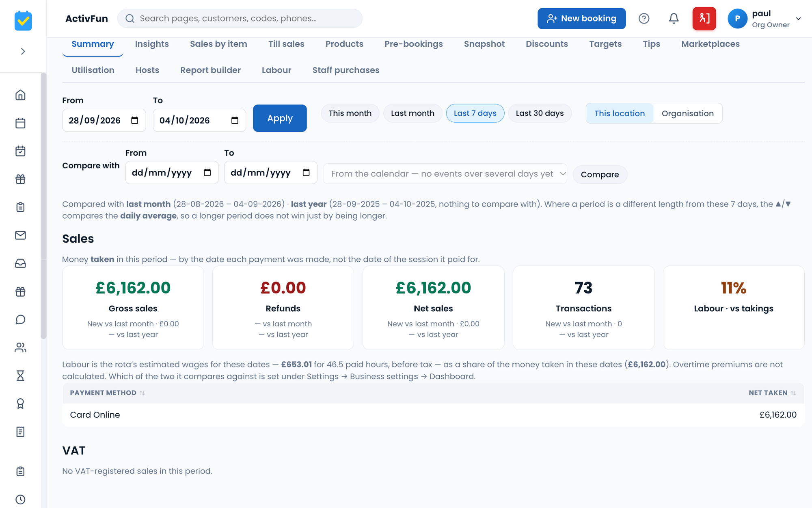Open the clock icon at sidebar bottom
This screenshot has width=812, height=508.
click(x=20, y=499)
